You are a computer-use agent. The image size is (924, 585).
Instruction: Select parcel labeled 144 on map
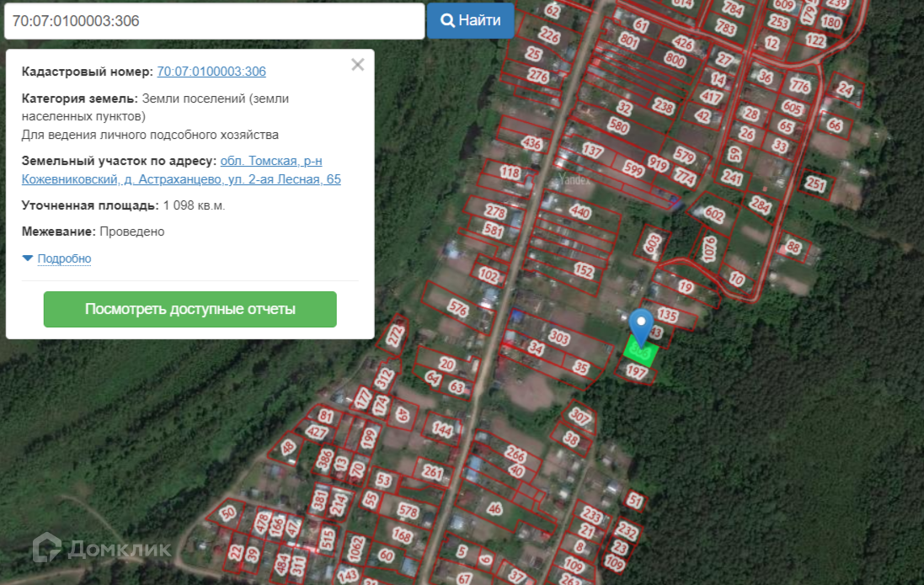click(x=442, y=429)
